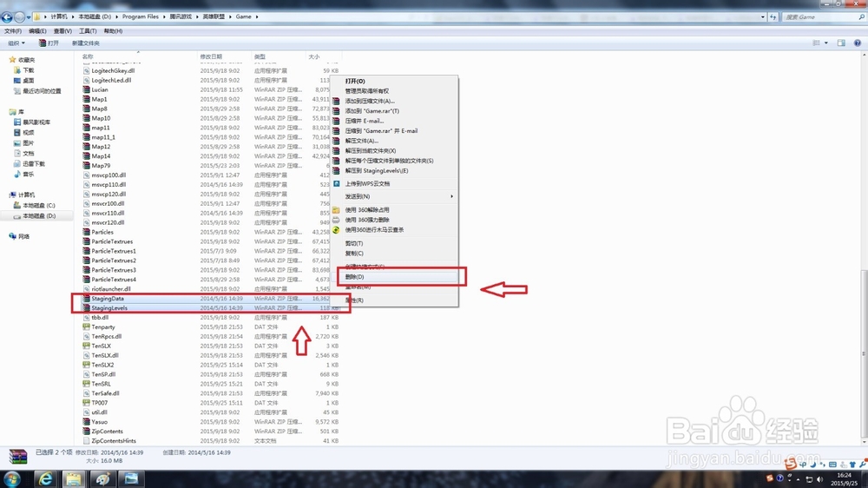
Task: Click the Lucian archive icon
Action: [x=86, y=89]
